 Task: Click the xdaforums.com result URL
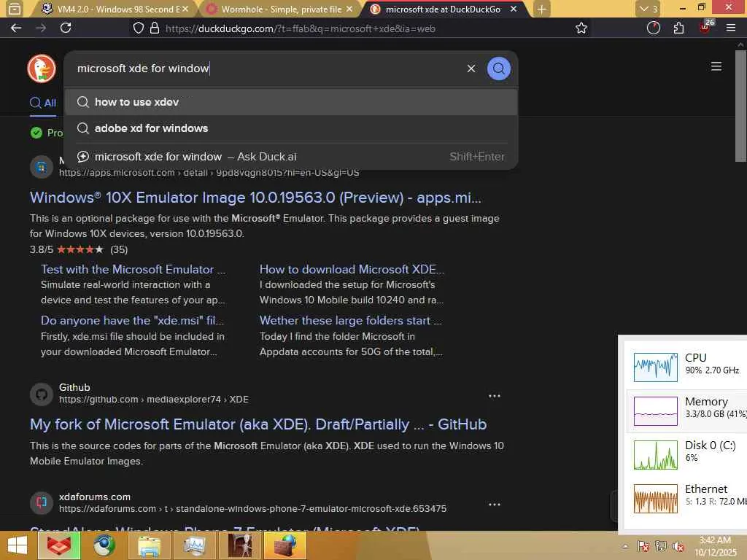[x=252, y=508]
